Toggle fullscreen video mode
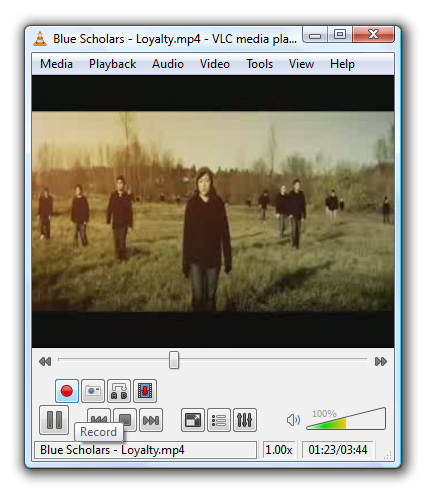 (193, 420)
